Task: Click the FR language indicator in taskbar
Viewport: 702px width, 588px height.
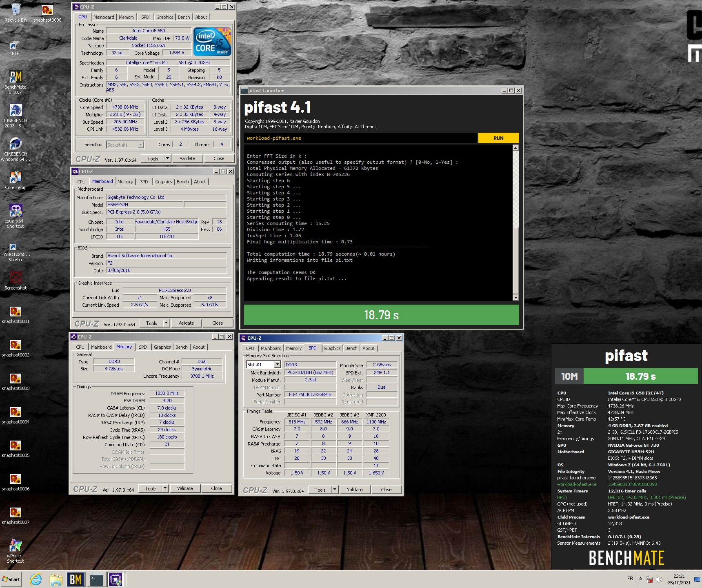Action: pyautogui.click(x=630, y=579)
